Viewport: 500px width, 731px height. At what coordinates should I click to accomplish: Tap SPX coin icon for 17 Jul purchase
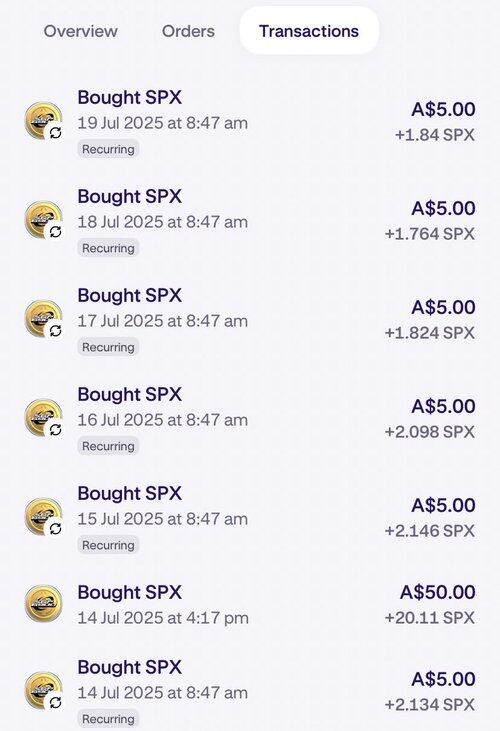tap(43, 318)
